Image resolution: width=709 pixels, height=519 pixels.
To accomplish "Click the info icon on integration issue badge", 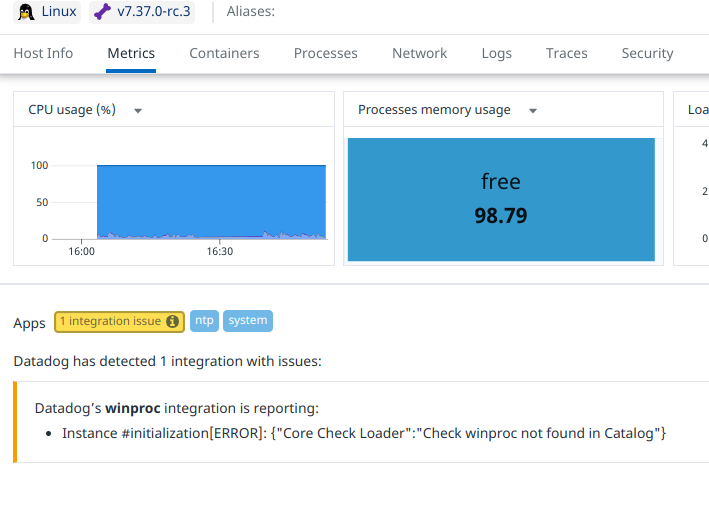I will tap(172, 321).
